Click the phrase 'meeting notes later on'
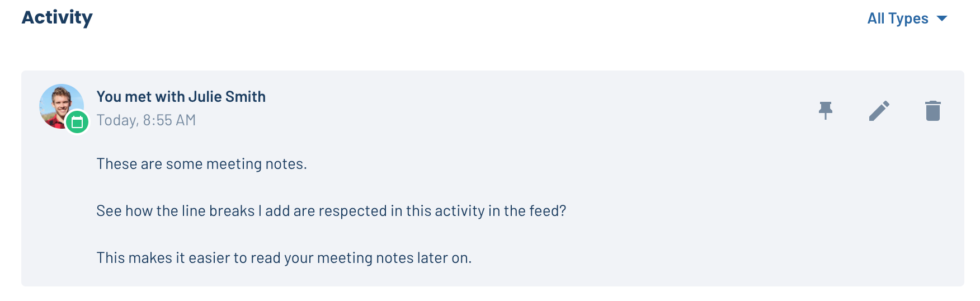The height and width of the screenshot is (301, 980). (394, 258)
